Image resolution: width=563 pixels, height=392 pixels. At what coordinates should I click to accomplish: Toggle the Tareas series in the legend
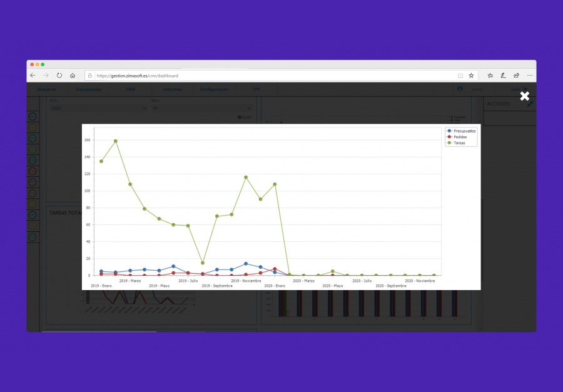pos(456,143)
